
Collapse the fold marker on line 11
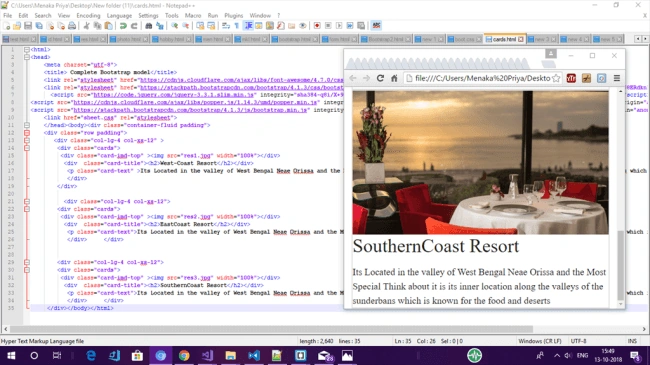tap(27, 125)
